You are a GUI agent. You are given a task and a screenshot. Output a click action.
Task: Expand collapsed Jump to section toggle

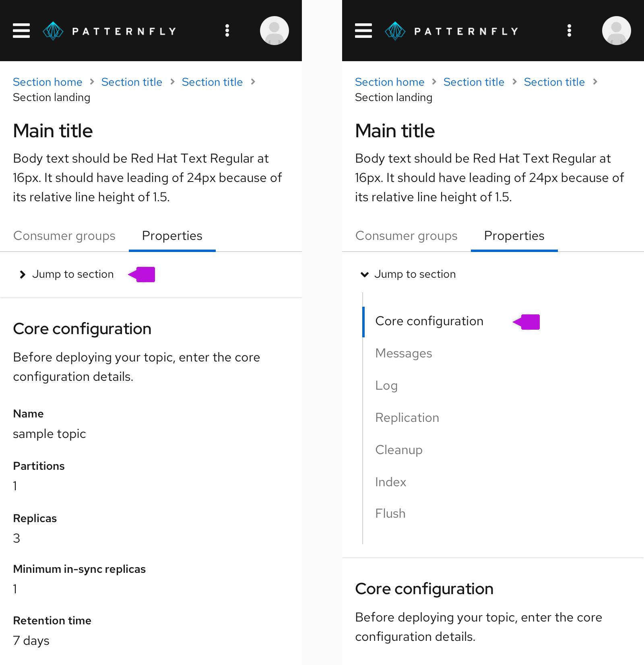[67, 274]
